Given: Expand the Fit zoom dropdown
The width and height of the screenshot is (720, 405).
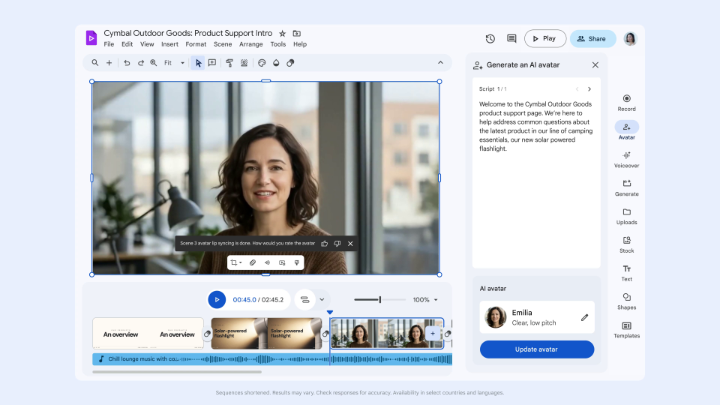Looking at the screenshot, I should tap(182, 63).
